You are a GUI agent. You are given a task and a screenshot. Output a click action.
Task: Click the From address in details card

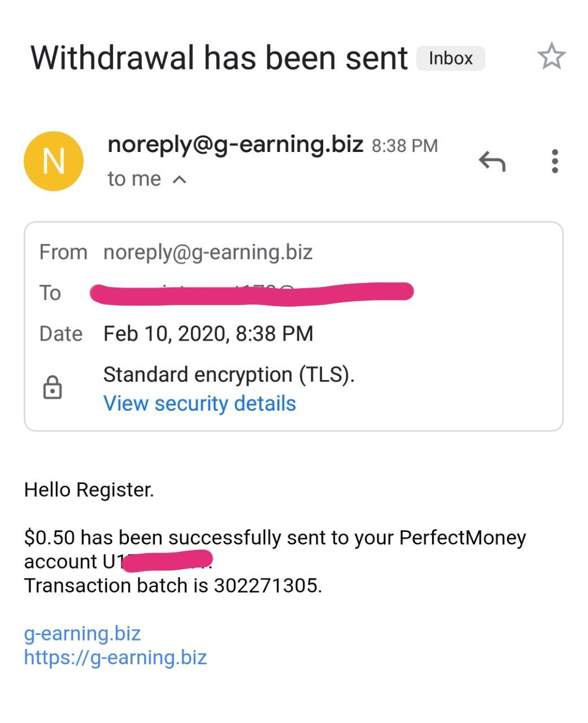coord(208,252)
